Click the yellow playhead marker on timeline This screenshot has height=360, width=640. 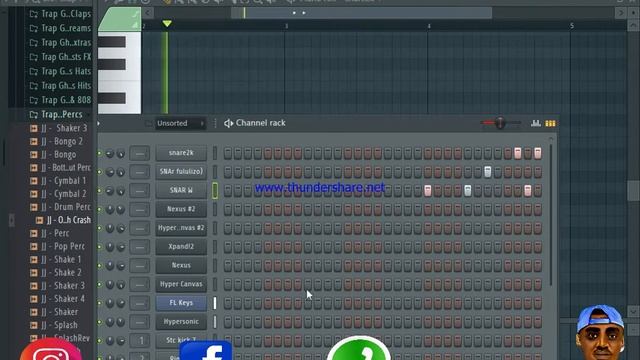click(x=167, y=24)
